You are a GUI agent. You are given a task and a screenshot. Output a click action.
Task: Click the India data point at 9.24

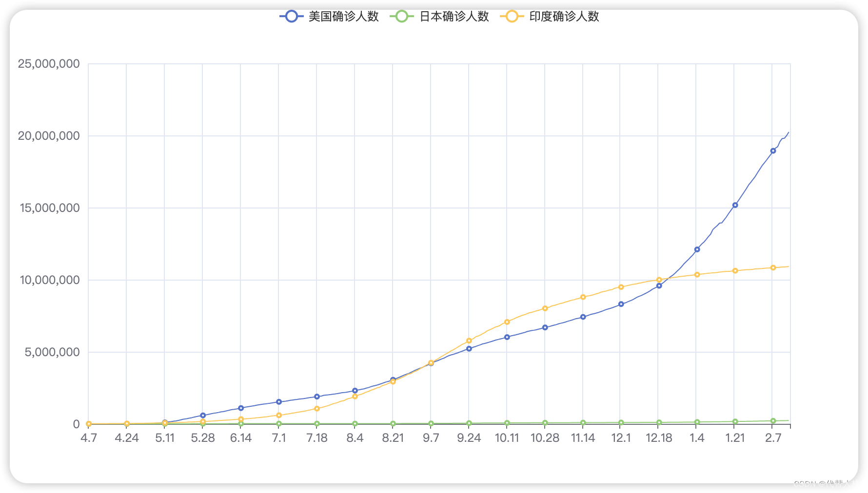(469, 341)
